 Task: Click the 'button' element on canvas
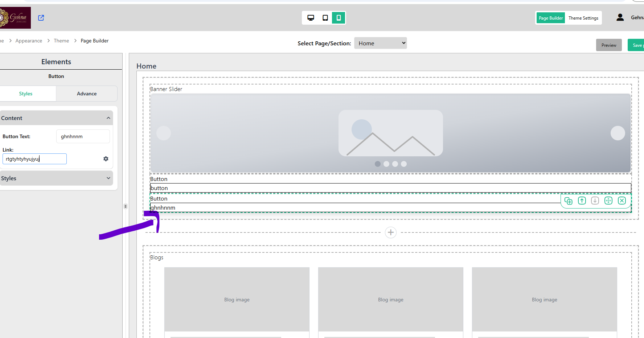click(390, 188)
